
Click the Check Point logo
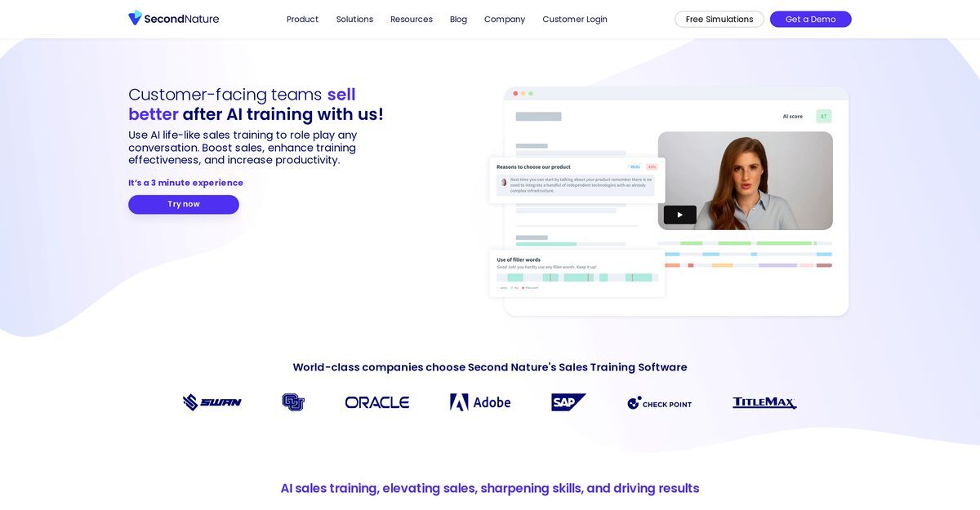tap(660, 403)
